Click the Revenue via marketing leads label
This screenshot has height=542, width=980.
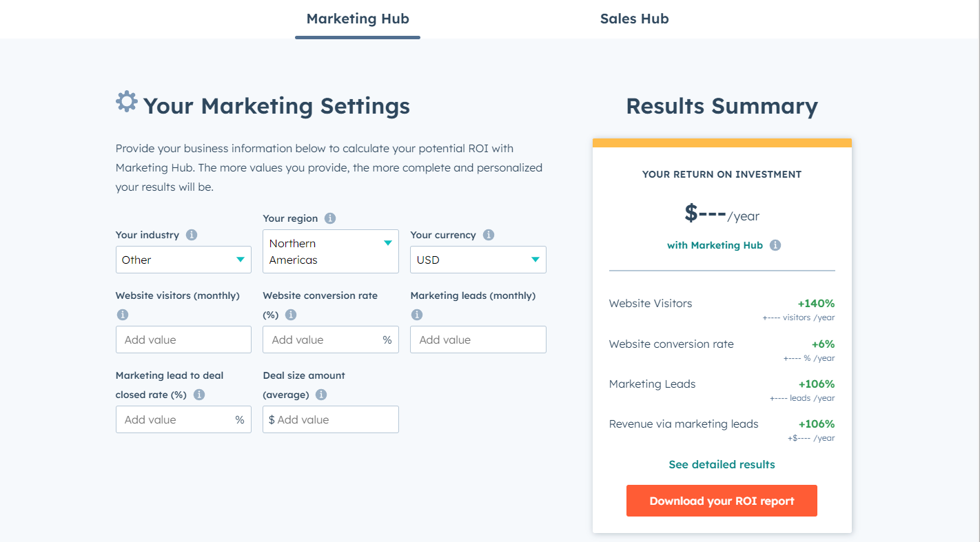point(684,424)
